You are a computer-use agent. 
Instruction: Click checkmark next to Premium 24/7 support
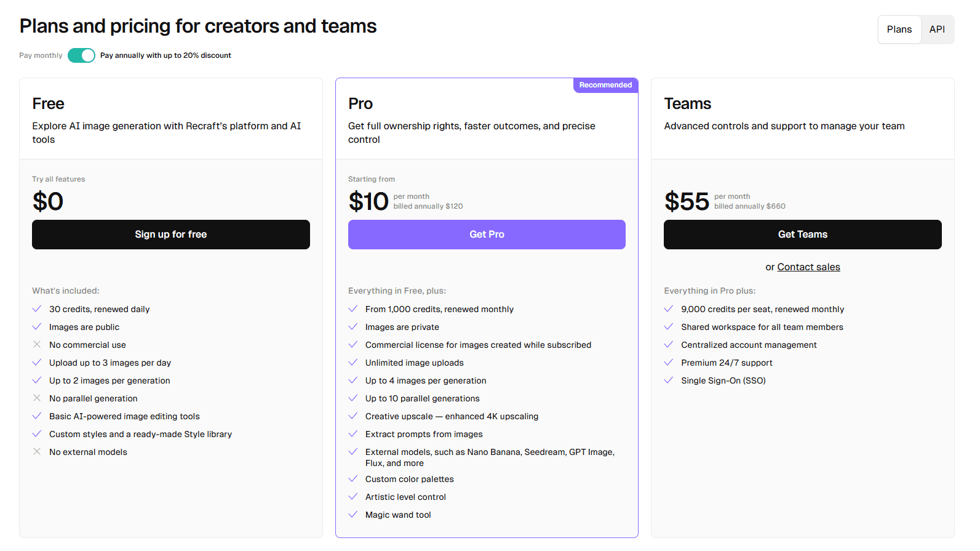tap(669, 363)
